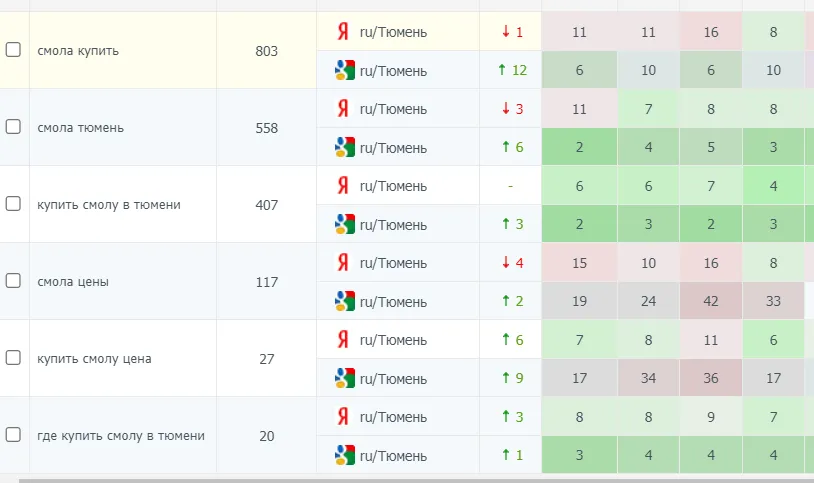Click the Google icon in the смола цены row
814x483 pixels.
(345, 301)
